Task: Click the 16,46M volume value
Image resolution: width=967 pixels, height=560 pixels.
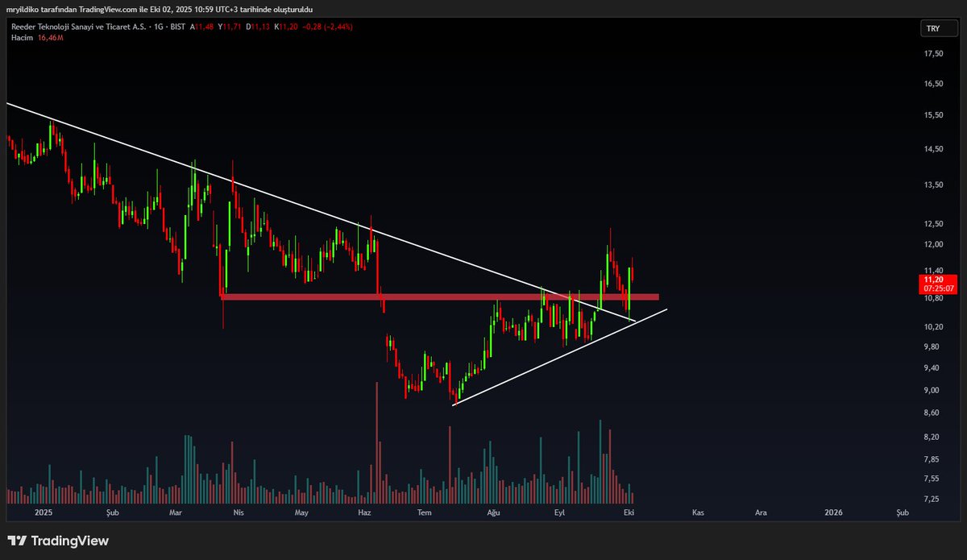Action: (x=50, y=37)
